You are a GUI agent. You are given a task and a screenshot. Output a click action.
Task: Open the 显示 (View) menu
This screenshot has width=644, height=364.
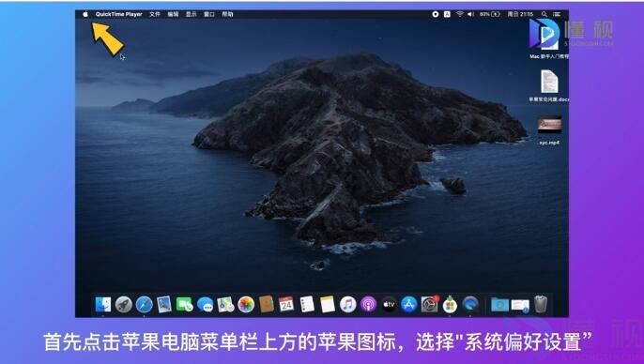coord(191,14)
